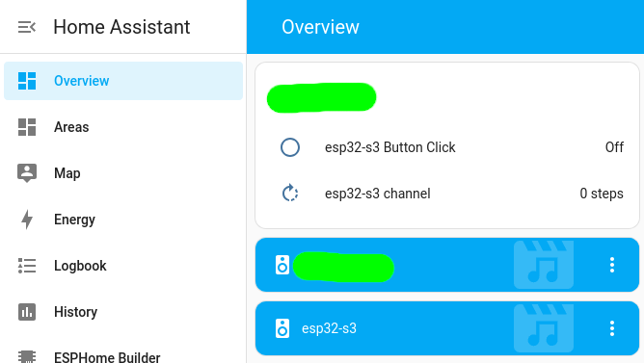Viewport: 644px width, 363px height.
Task: Click the esp32-s3 media player name
Action: [329, 328]
